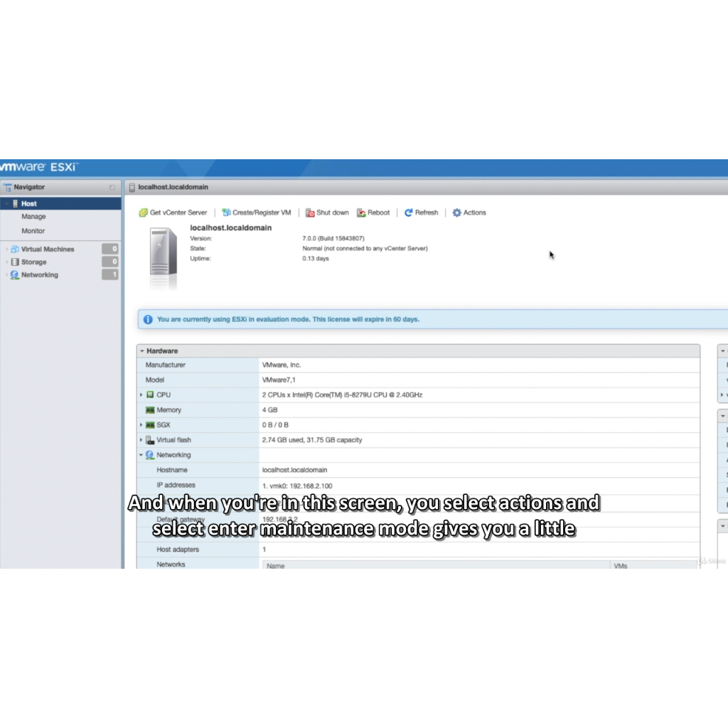The width and height of the screenshot is (728, 728).
Task: Click Create/Register VM button
Action: (256, 213)
